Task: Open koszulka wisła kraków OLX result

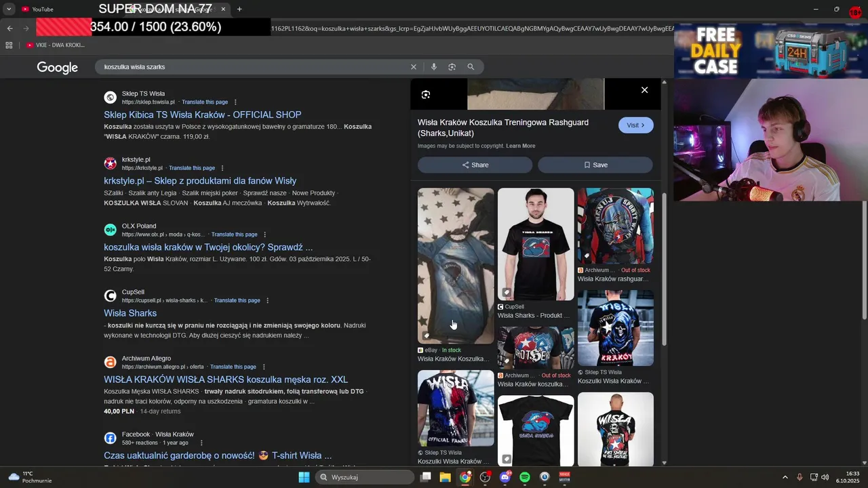Action: pos(208,247)
